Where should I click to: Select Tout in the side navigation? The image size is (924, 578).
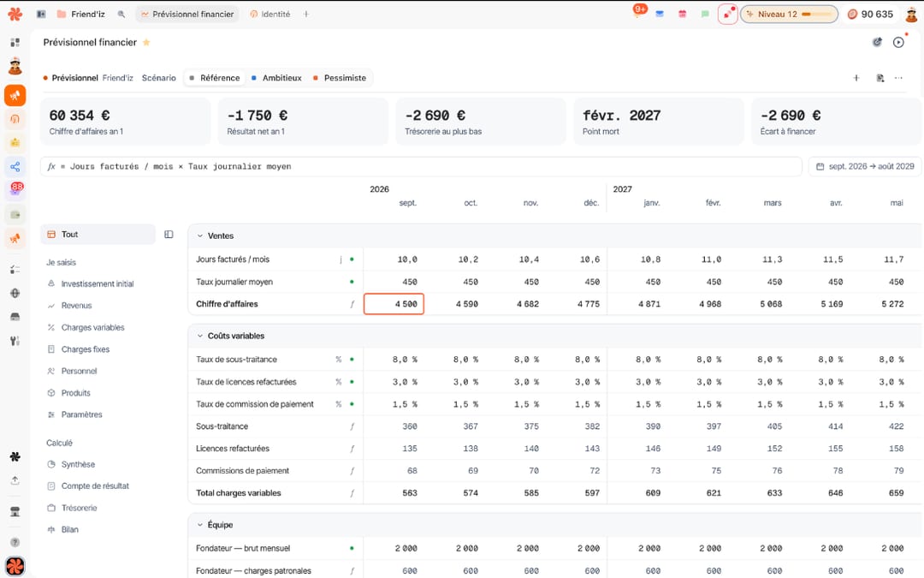point(98,235)
